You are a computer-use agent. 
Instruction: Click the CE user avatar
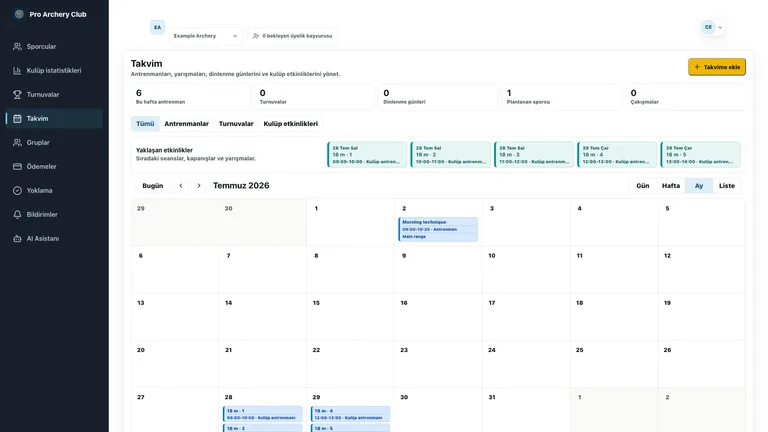click(x=708, y=27)
